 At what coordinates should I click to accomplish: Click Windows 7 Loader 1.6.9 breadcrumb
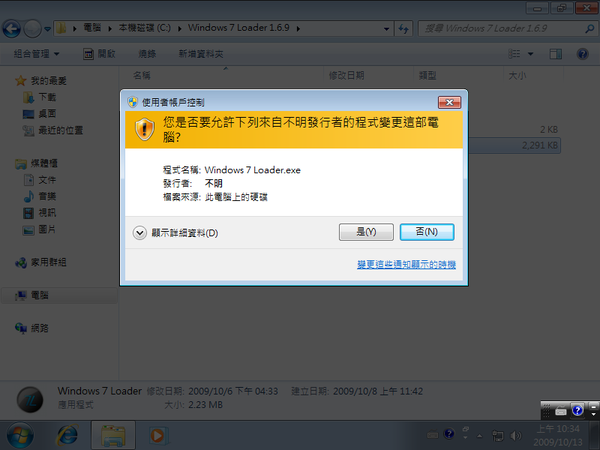point(238,28)
